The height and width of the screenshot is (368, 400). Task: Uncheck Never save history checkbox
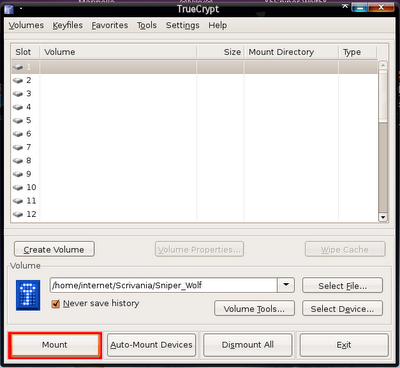pyautogui.click(x=56, y=304)
